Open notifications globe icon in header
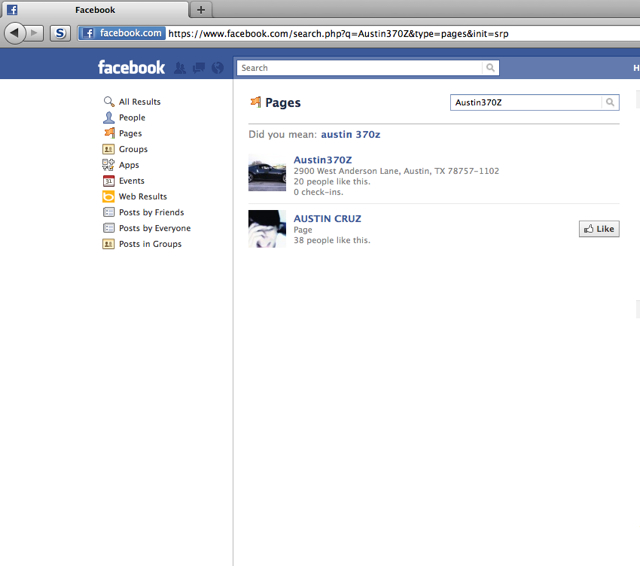 coord(218,68)
